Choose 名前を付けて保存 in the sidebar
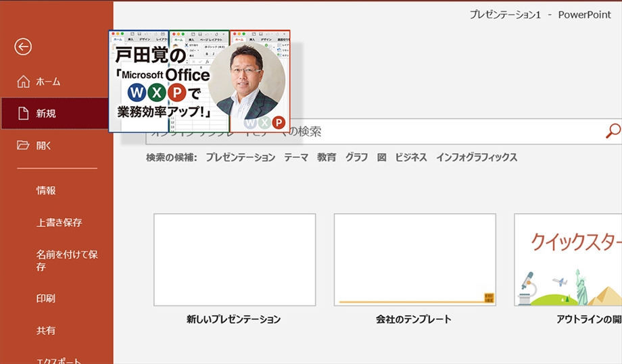Image resolution: width=622 pixels, height=364 pixels. pos(67,260)
